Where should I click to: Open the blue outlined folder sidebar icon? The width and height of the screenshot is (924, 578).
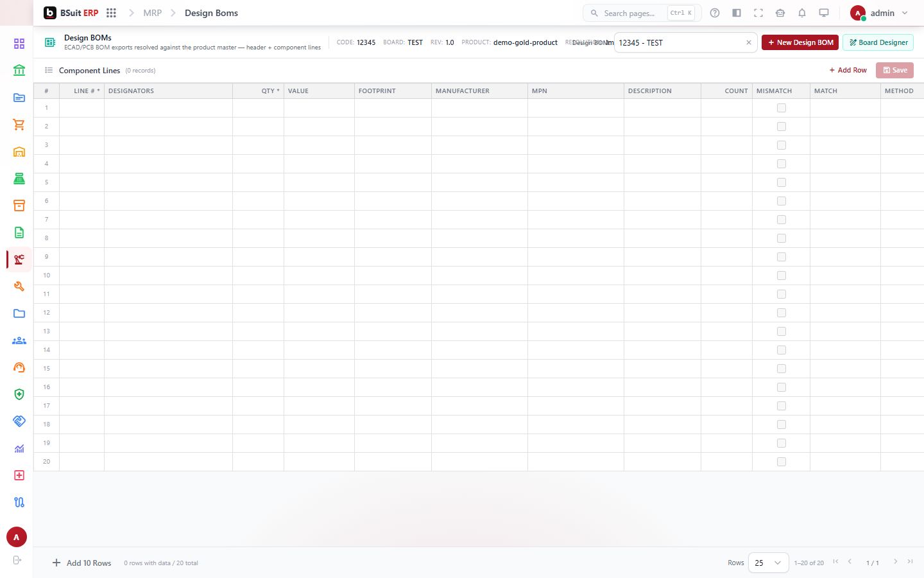coord(19,313)
